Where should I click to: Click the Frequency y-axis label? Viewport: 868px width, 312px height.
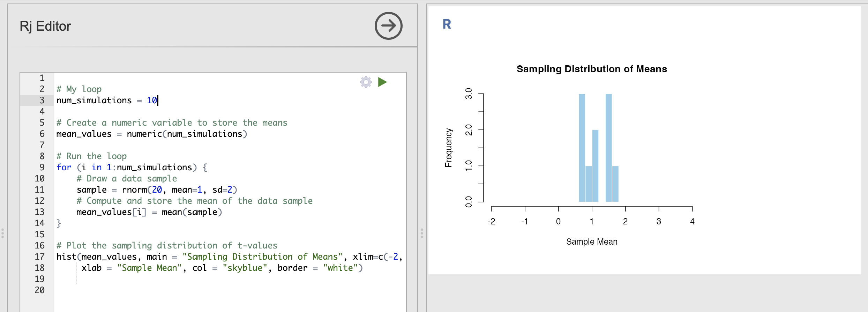point(448,148)
